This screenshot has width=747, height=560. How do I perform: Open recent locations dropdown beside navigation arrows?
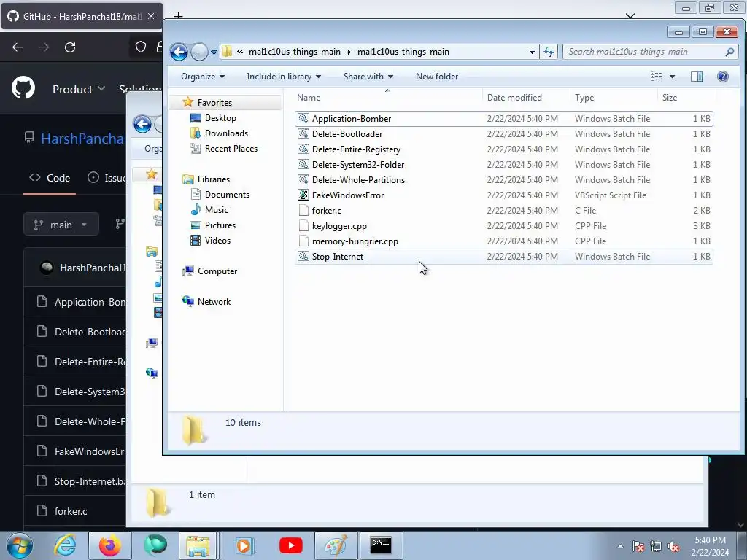pos(214,52)
